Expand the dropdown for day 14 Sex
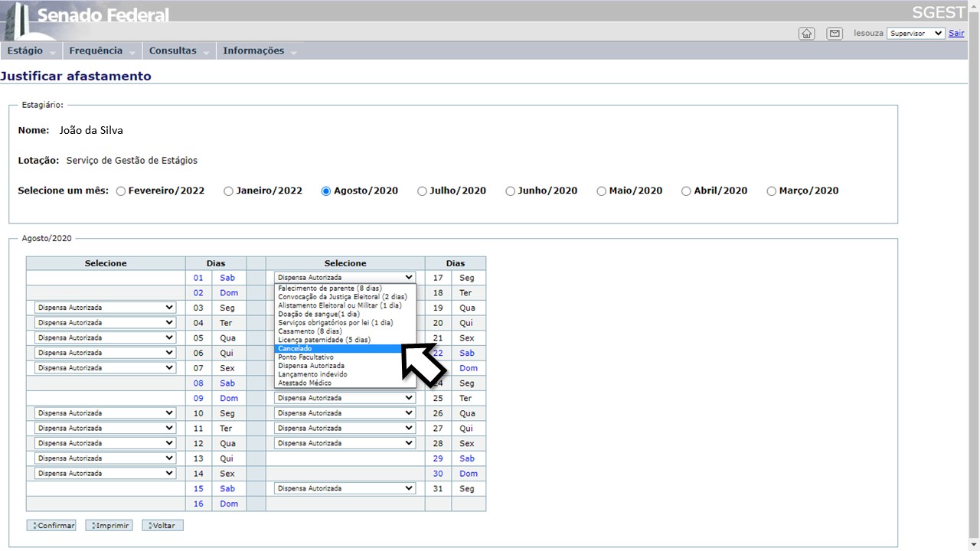The height and width of the screenshot is (551, 980). click(106, 474)
